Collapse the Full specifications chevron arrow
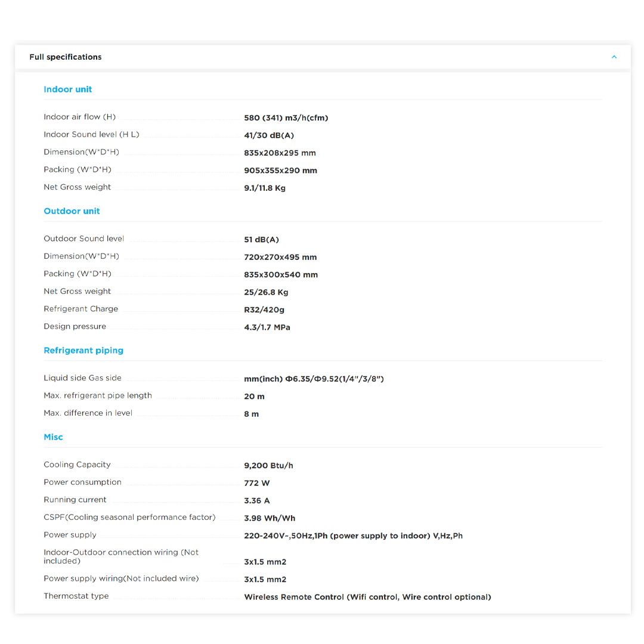Screen dimensions: 644x644 coord(614,57)
